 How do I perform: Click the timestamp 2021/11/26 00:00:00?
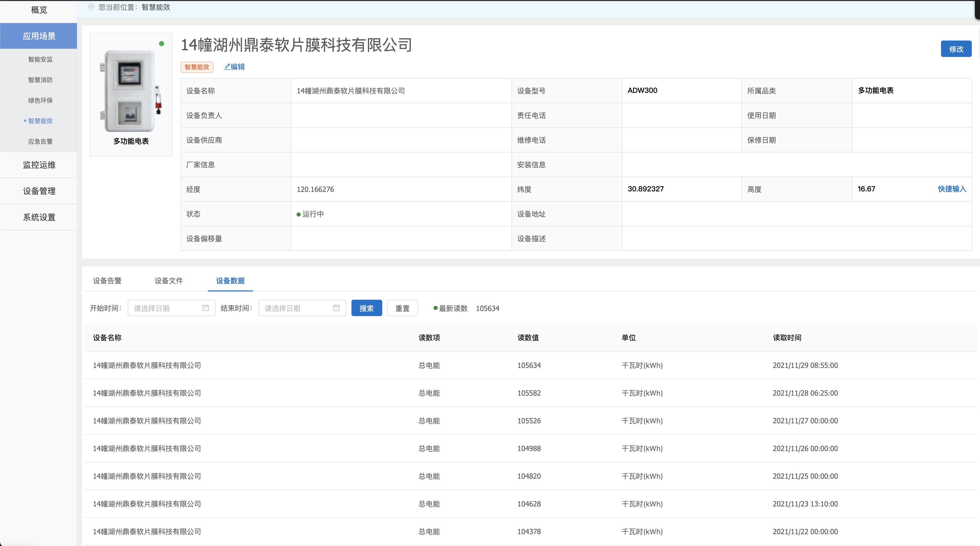[805, 449]
